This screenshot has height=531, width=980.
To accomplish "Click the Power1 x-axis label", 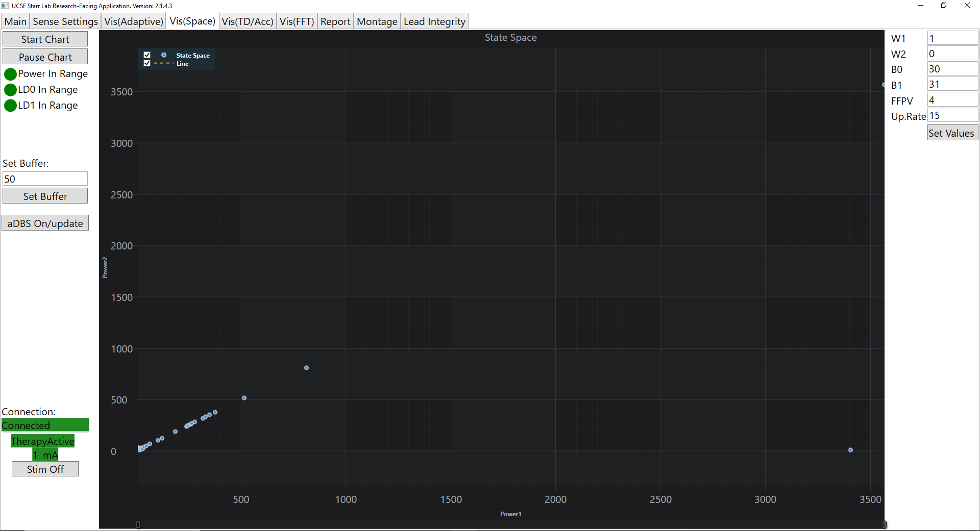I will click(x=510, y=514).
